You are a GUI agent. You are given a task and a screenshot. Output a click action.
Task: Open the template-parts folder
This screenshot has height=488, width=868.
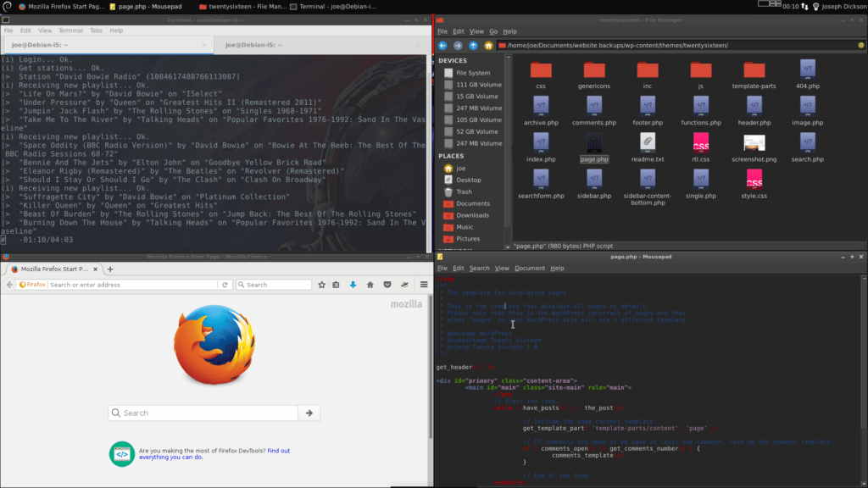[x=754, y=75]
